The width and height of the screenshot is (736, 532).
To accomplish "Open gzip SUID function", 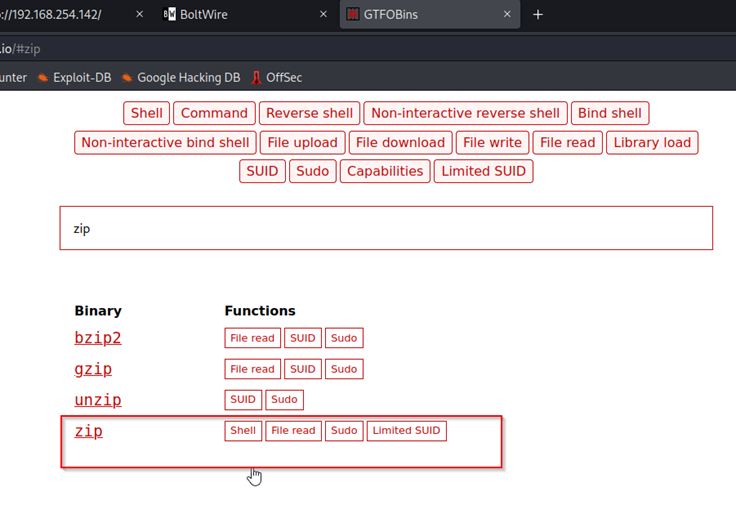I will (x=303, y=369).
